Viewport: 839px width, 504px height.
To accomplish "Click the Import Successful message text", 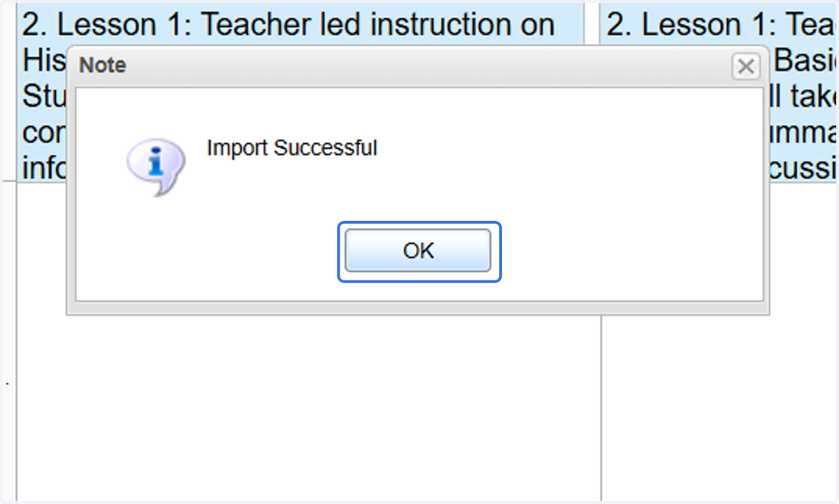I will 292,148.
